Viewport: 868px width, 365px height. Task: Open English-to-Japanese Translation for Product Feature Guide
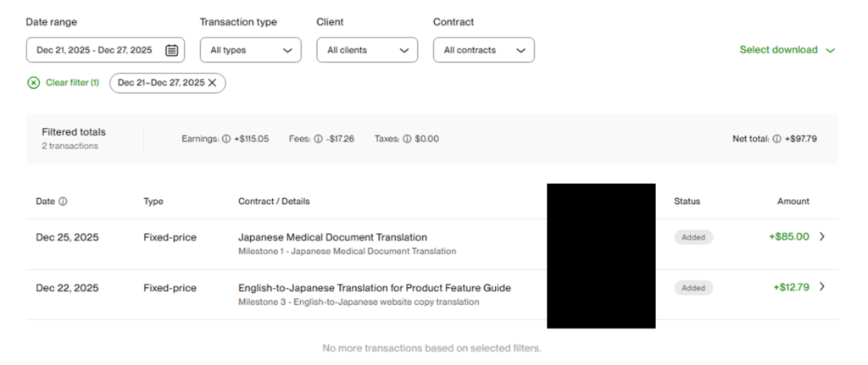coord(374,288)
